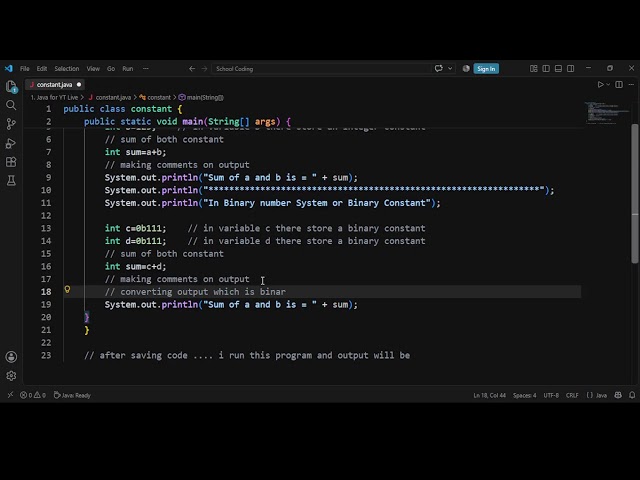Click the 'In Binary number System' println line
The image size is (640, 480).
(x=272, y=203)
